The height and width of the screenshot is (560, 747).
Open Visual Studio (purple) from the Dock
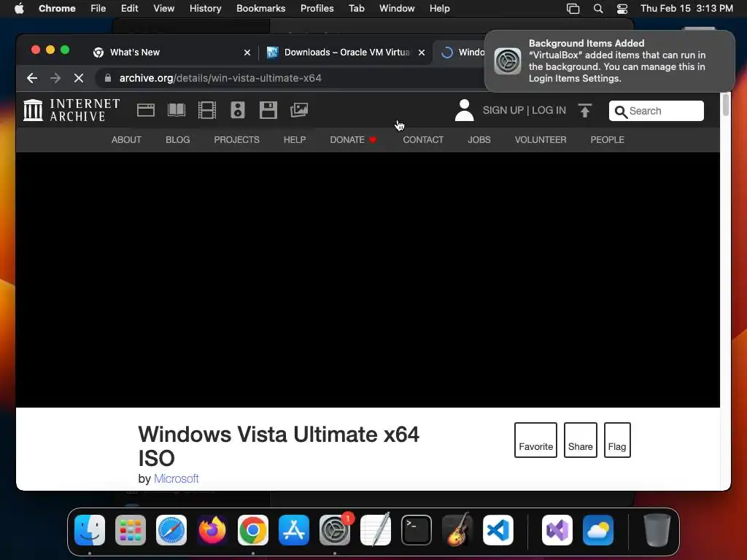pos(557,530)
